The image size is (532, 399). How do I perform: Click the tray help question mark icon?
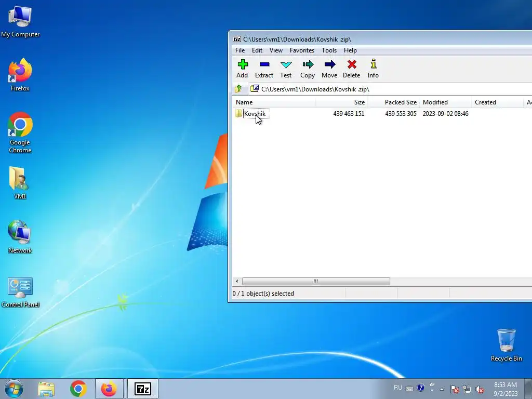pyautogui.click(x=421, y=388)
